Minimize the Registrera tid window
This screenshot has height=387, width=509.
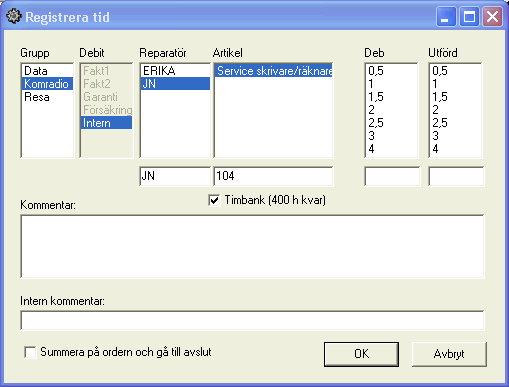[x=446, y=17]
